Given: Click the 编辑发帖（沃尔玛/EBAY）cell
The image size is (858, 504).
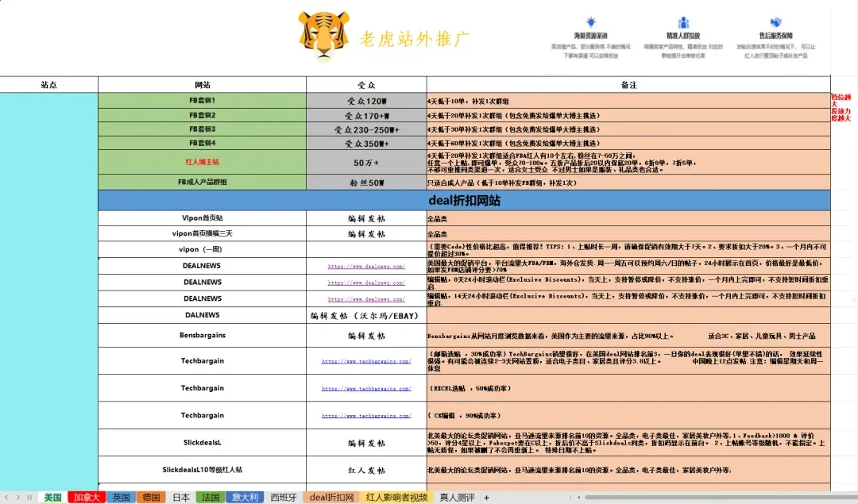Looking at the screenshot, I should (x=366, y=315).
